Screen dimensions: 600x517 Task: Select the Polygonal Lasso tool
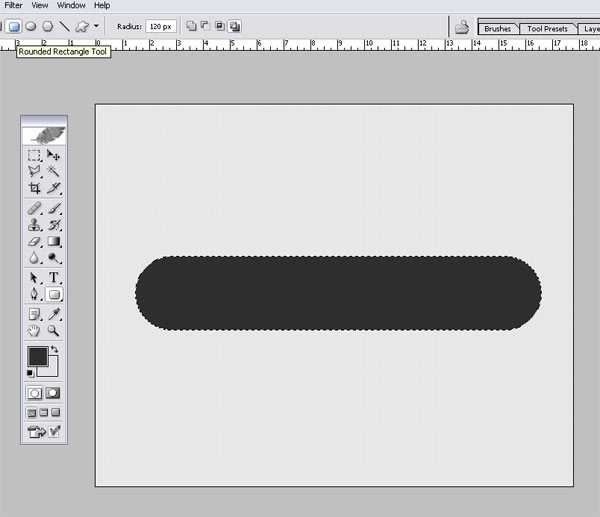coord(34,171)
